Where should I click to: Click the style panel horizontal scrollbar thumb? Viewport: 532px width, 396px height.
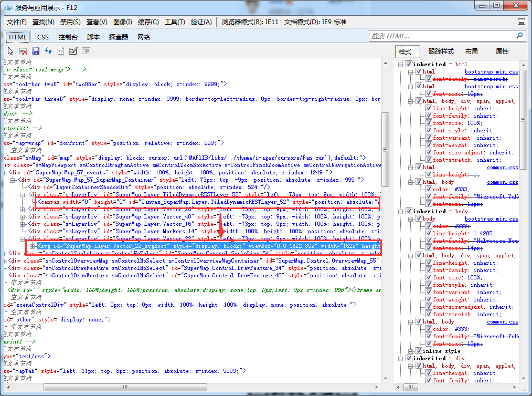pyautogui.click(x=411, y=387)
